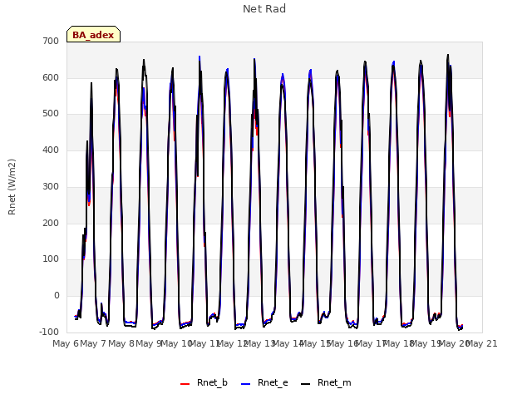Click the red Rnet_b legend swatch
The image size is (532, 399).
tap(185, 384)
